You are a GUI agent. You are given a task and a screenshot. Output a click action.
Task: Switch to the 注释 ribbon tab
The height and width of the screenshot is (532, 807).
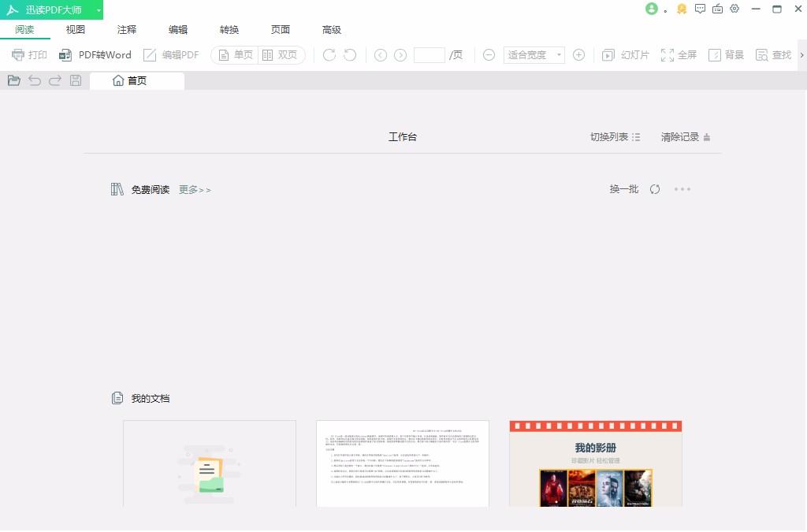pyautogui.click(x=126, y=29)
